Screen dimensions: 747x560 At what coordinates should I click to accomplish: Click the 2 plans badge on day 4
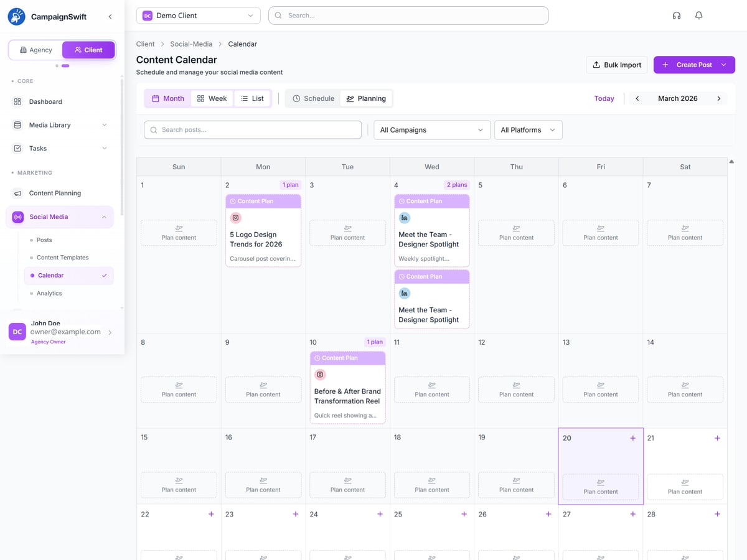(456, 185)
